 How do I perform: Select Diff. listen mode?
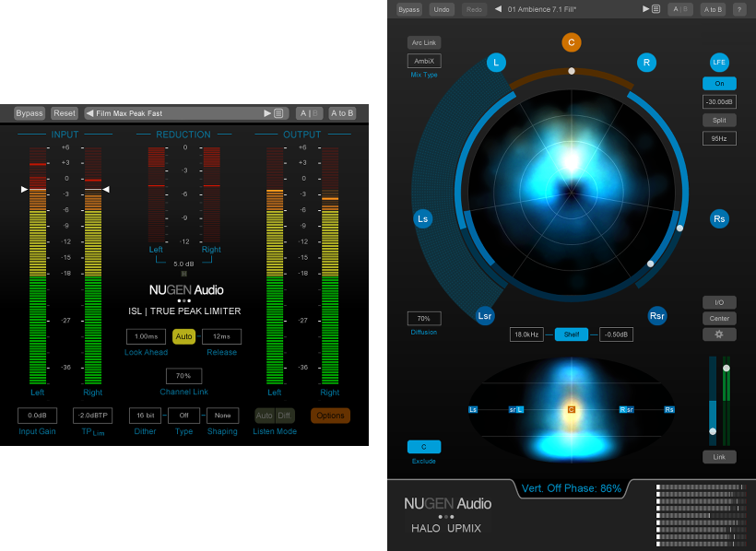click(x=285, y=416)
